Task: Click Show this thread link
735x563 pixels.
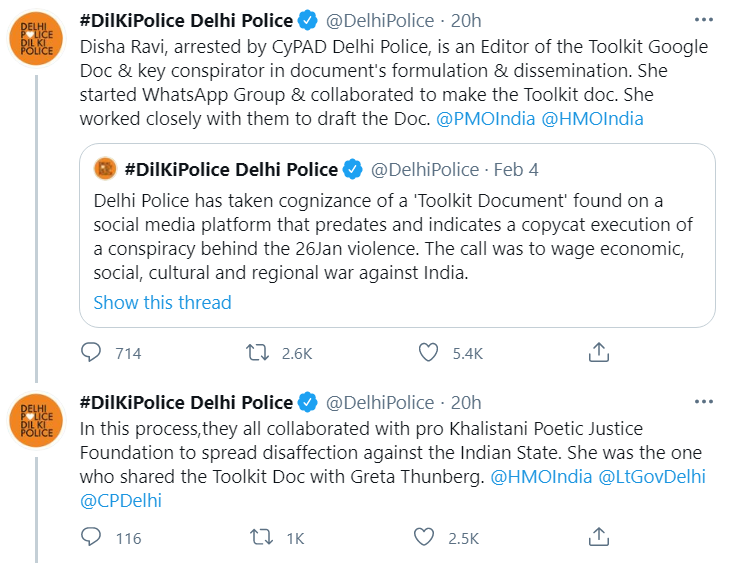Action: pos(162,302)
